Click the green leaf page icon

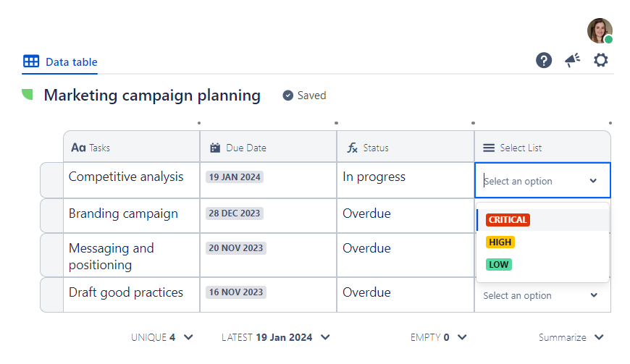point(28,94)
